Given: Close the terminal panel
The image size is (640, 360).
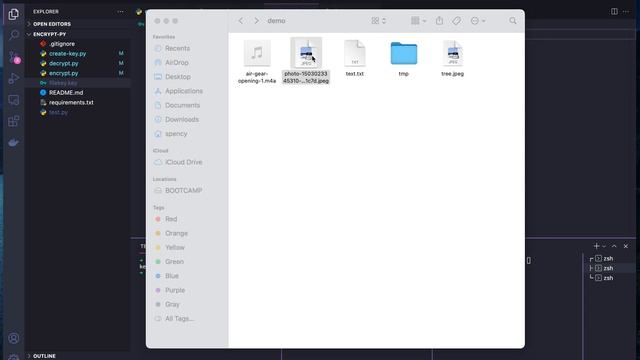Looking at the screenshot, I should (626, 246).
